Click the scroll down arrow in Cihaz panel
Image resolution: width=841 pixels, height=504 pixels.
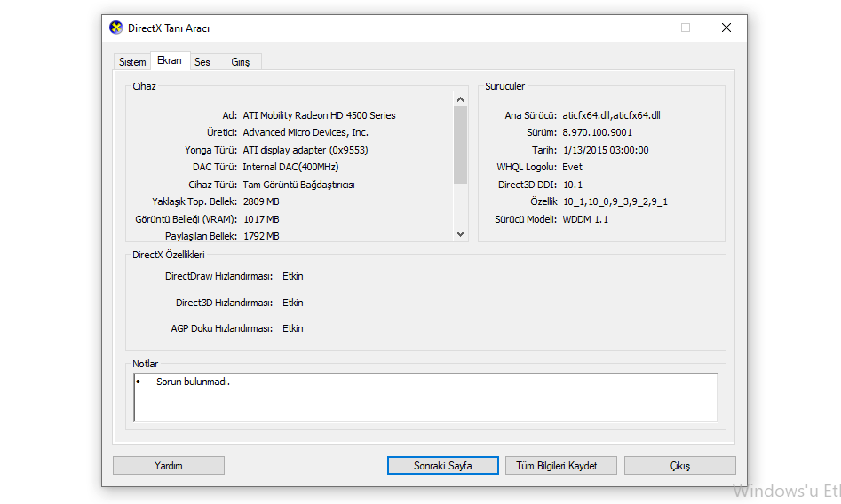click(x=460, y=233)
